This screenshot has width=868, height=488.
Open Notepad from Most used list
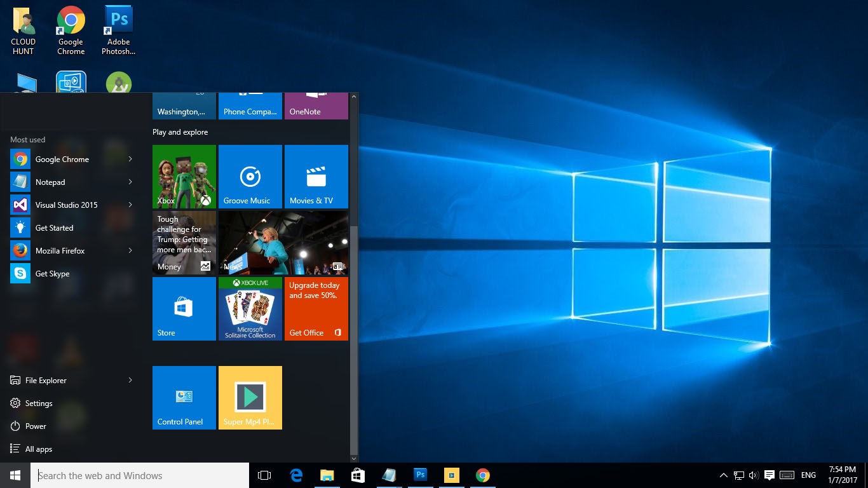coord(51,182)
